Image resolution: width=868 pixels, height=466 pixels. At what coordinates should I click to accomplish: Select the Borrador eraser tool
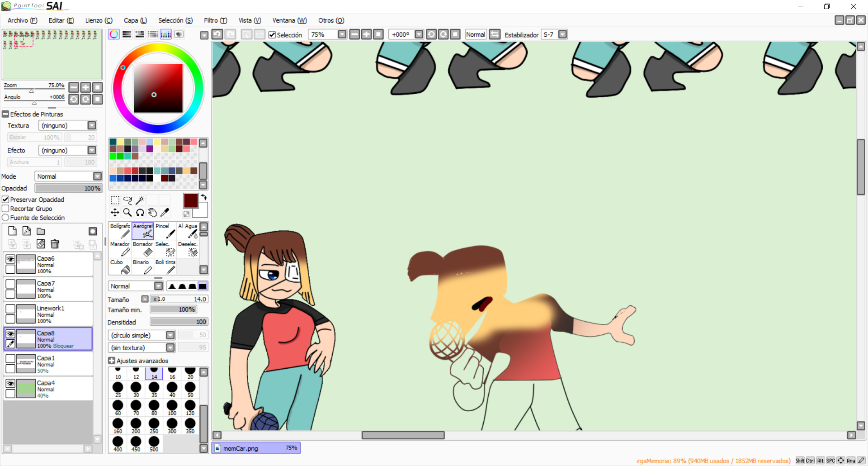pyautogui.click(x=143, y=249)
